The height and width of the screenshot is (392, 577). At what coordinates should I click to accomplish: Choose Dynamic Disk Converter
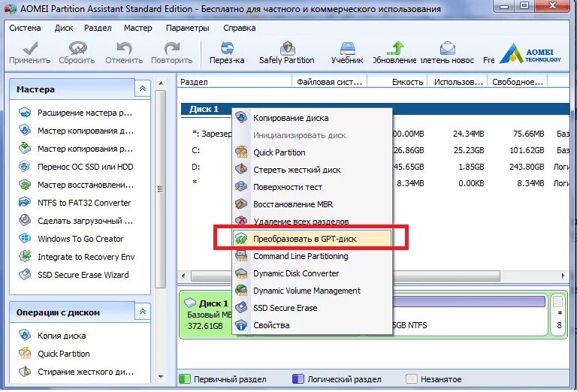pos(312,273)
